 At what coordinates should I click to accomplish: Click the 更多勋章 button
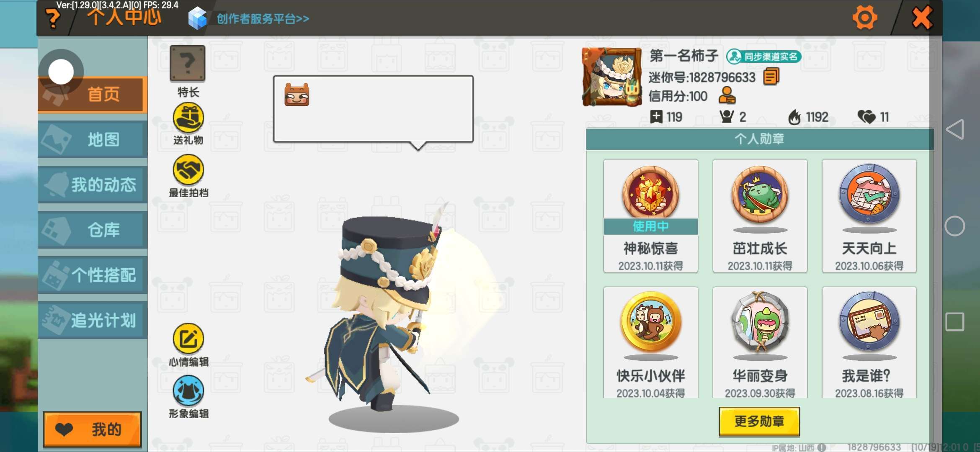pos(759,421)
